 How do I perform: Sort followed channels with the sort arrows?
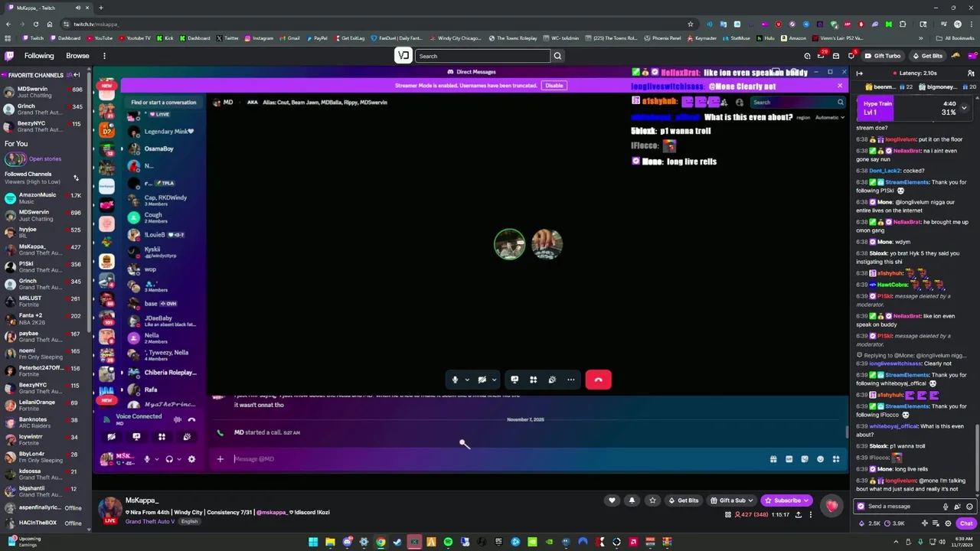coord(76,178)
